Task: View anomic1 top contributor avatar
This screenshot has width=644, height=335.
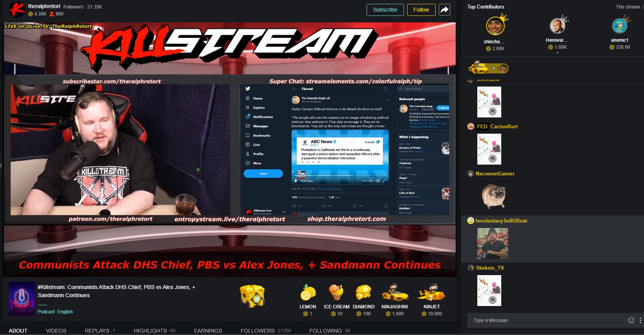Action: click(x=620, y=26)
